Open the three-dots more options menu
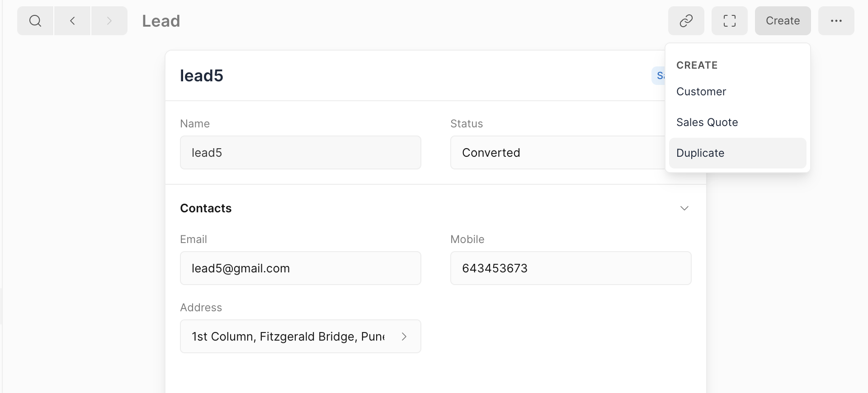 [x=836, y=21]
